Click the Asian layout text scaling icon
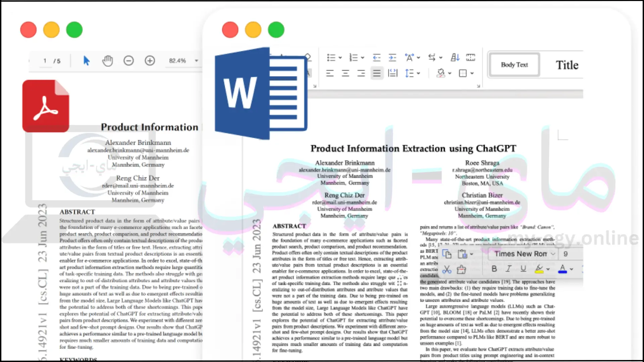Image resolution: width=644 pixels, height=362 pixels. (409, 58)
